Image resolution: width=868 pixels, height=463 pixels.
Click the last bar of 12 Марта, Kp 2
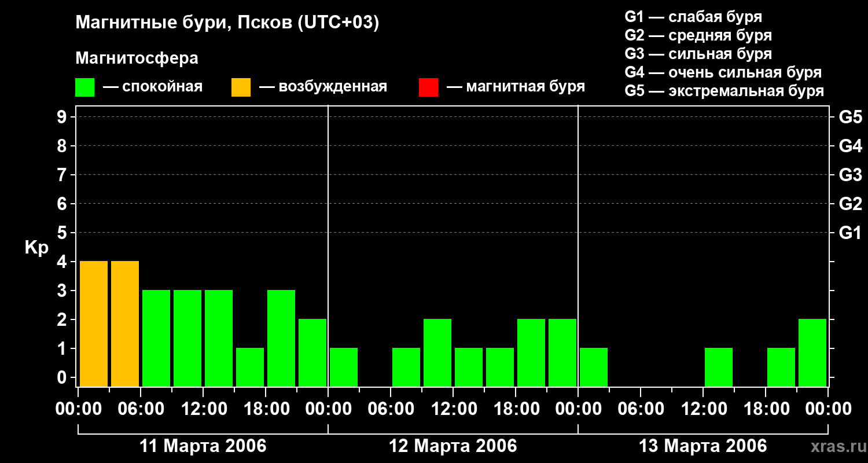[x=562, y=352]
